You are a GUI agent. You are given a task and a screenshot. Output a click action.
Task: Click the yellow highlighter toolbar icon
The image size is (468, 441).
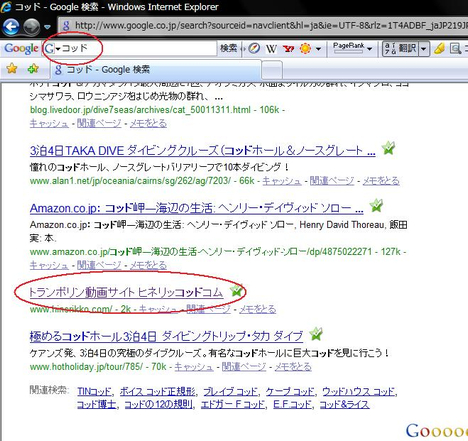(439, 49)
